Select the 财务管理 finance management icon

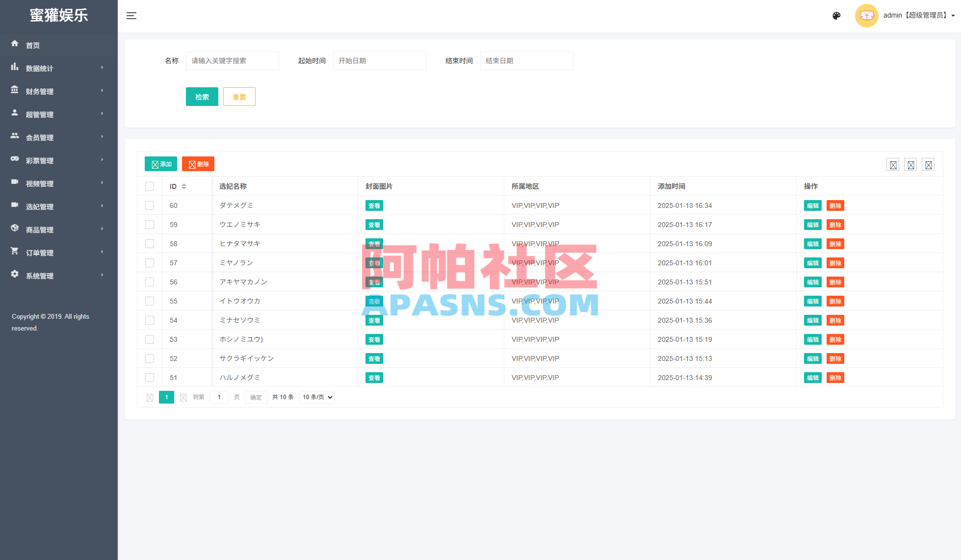[15, 91]
